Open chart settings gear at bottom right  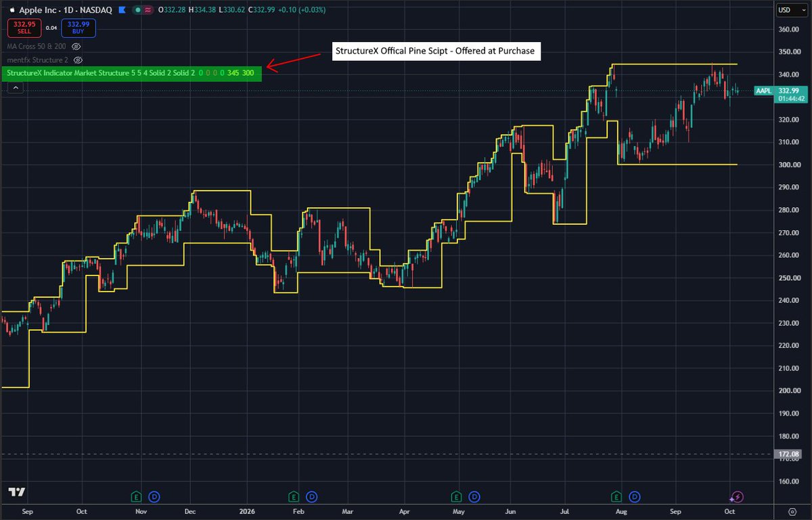pos(792,512)
